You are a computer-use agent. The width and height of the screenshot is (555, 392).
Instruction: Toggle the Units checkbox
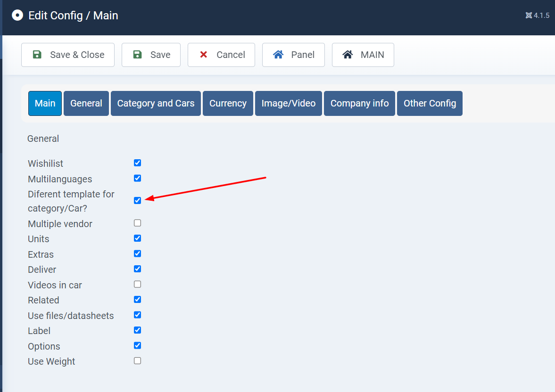click(x=137, y=238)
